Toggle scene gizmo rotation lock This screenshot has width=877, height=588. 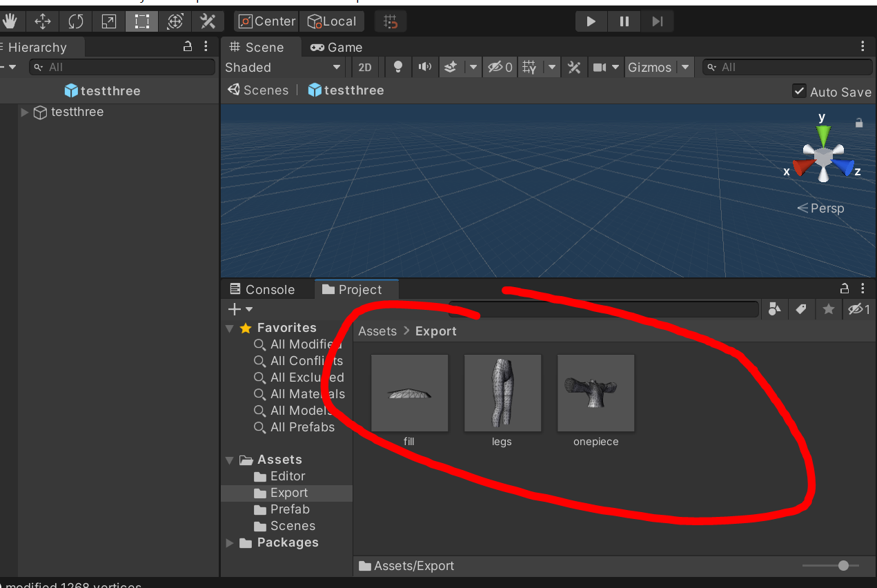[x=859, y=123]
